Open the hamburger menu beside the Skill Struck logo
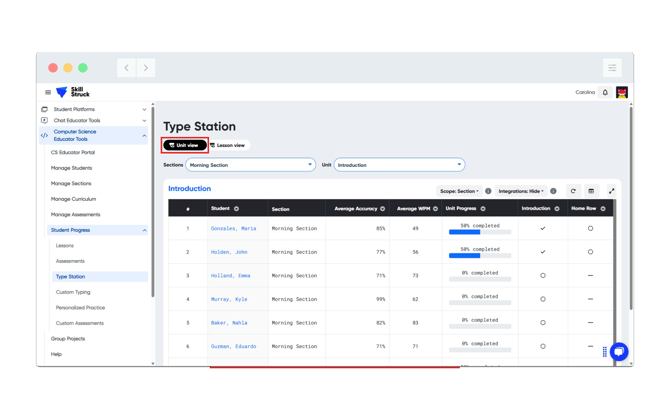Viewport: 670px width, 418px height. 48,92
